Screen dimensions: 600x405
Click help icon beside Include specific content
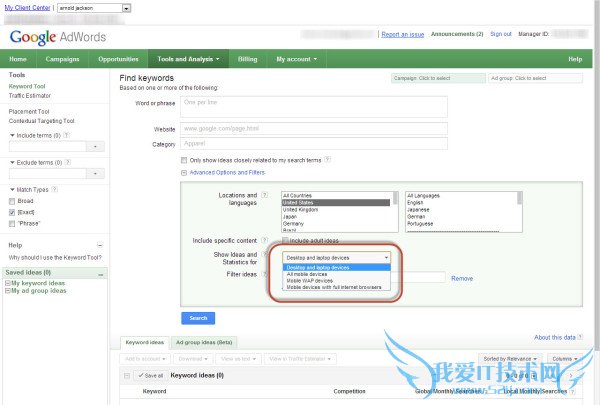[x=264, y=240]
